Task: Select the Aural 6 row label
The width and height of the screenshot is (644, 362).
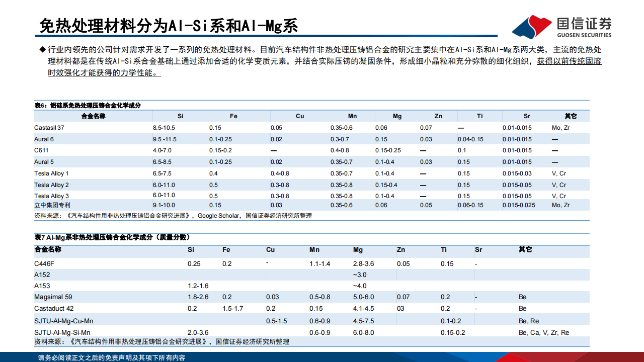Action: point(44,139)
